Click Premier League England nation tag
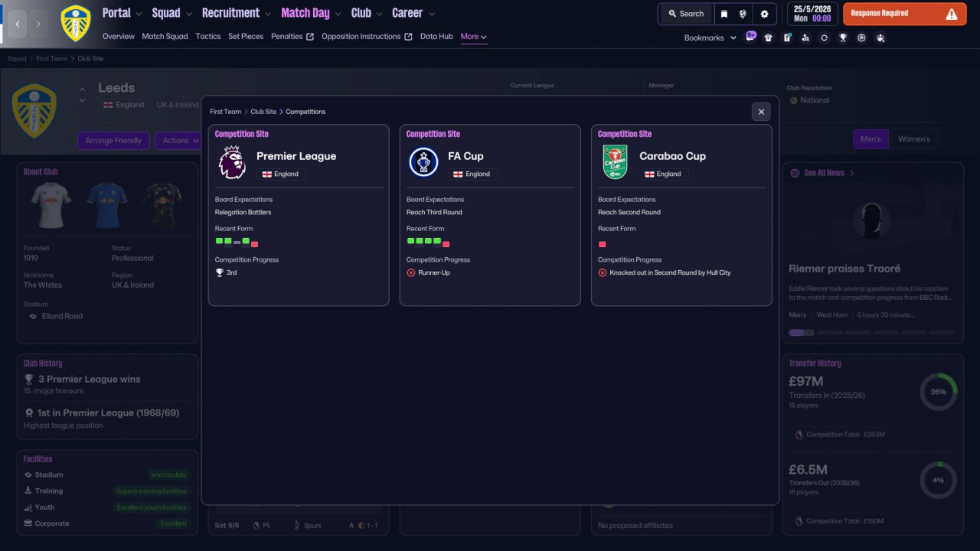The height and width of the screenshot is (551, 980). (281, 174)
